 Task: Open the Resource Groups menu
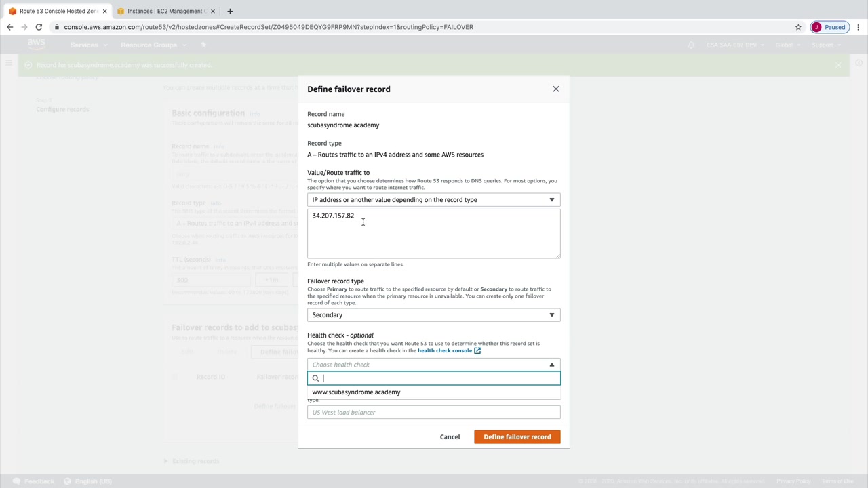[x=152, y=45]
